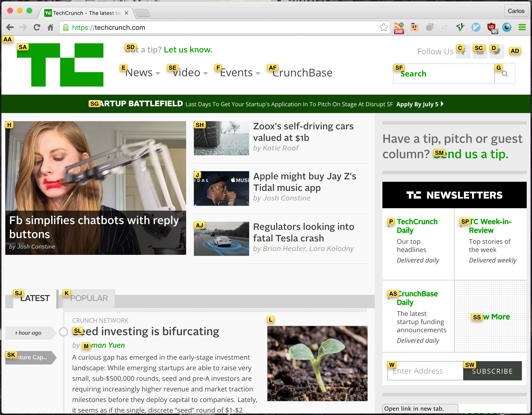This screenshot has width=532, height=415.
Task: Expand newsletters with 'More' link
Action: click(x=491, y=317)
